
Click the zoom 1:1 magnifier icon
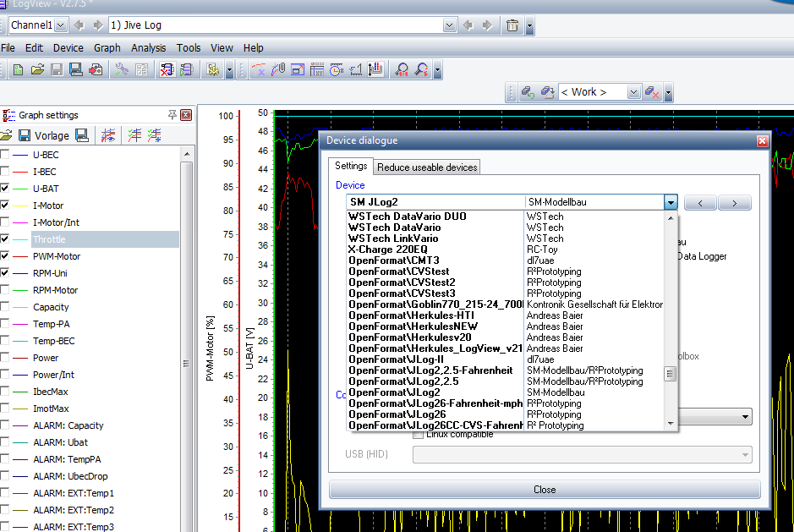pyautogui.click(x=402, y=70)
